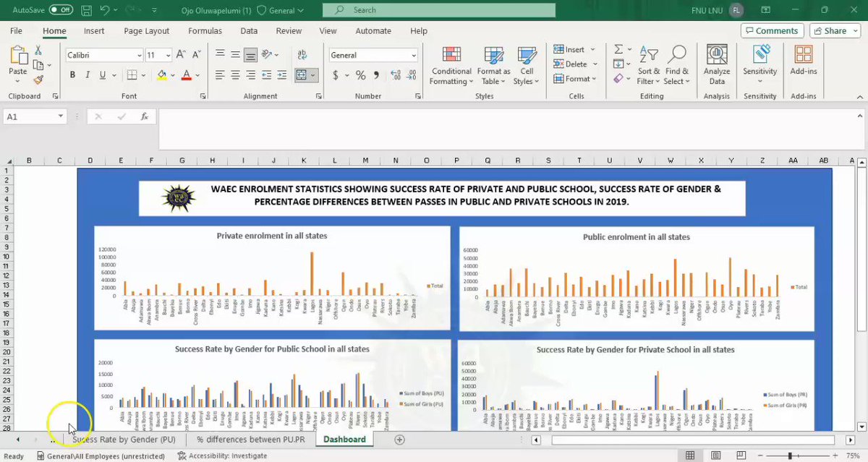Expand the Fill Color dropdown arrow
Screen dimensions: 868x462
pyautogui.click(x=171, y=75)
